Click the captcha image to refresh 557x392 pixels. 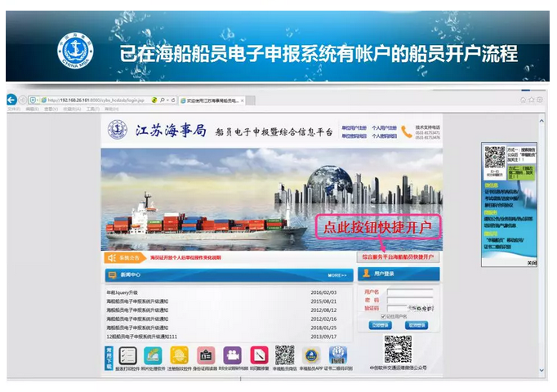click(x=421, y=308)
